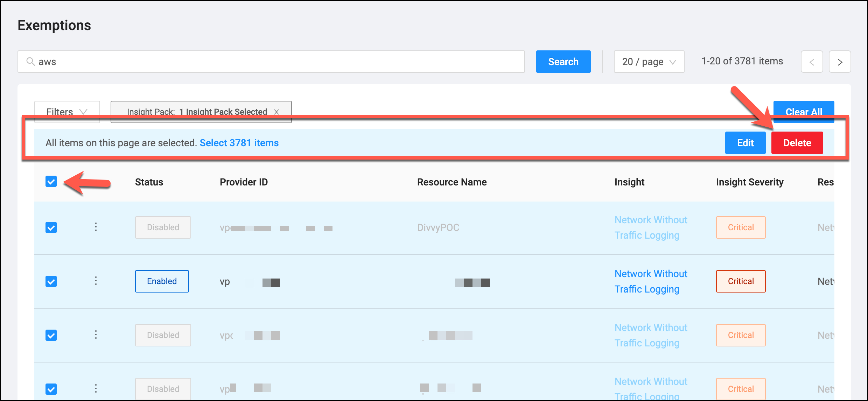Click the Search button
The image size is (868, 401).
(563, 62)
